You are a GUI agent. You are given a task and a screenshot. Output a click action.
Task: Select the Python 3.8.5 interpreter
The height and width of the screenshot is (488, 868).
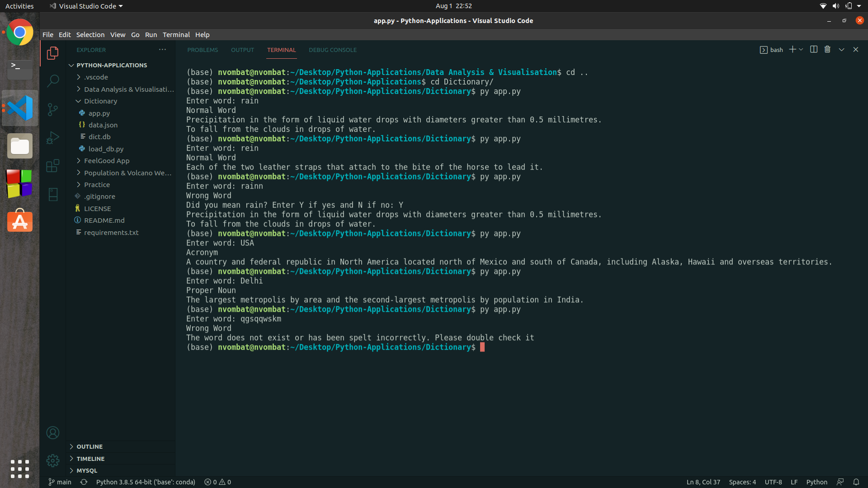click(146, 482)
